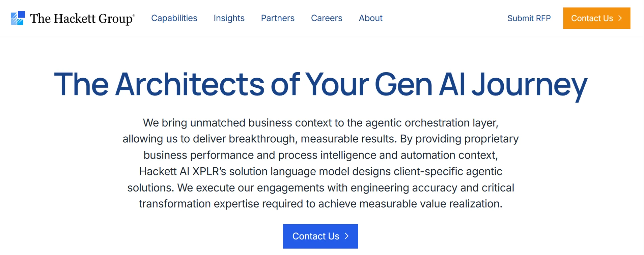Viewport: 644px width, 255px height.
Task: Expand the Insights dropdown
Action: pyautogui.click(x=229, y=18)
